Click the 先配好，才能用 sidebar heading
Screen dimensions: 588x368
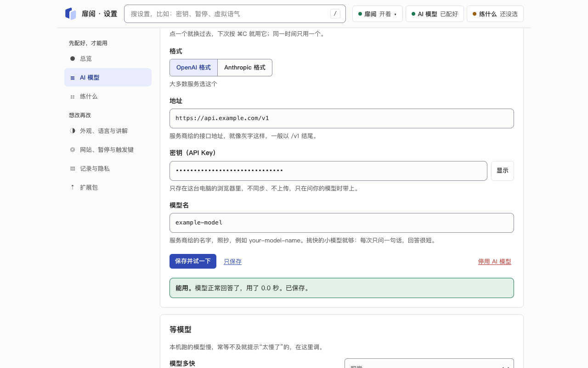pyautogui.click(x=88, y=43)
